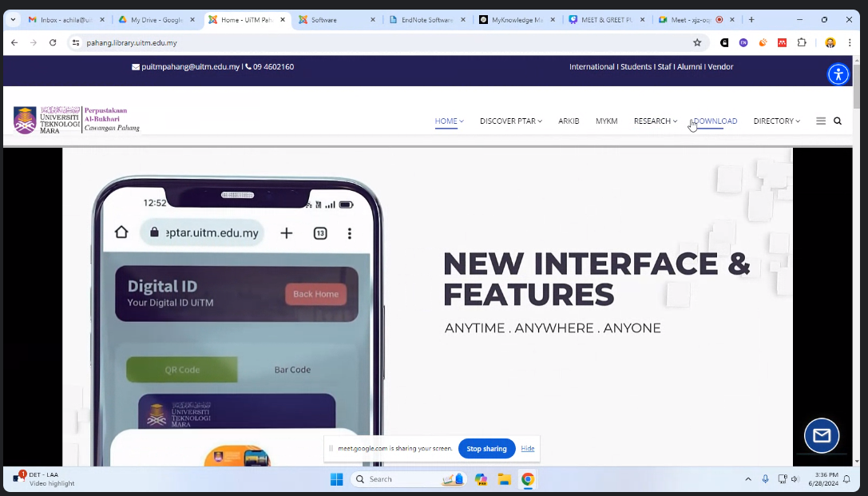The image size is (868, 496).
Task: Open the ARKIB menu item
Action: pyautogui.click(x=569, y=121)
